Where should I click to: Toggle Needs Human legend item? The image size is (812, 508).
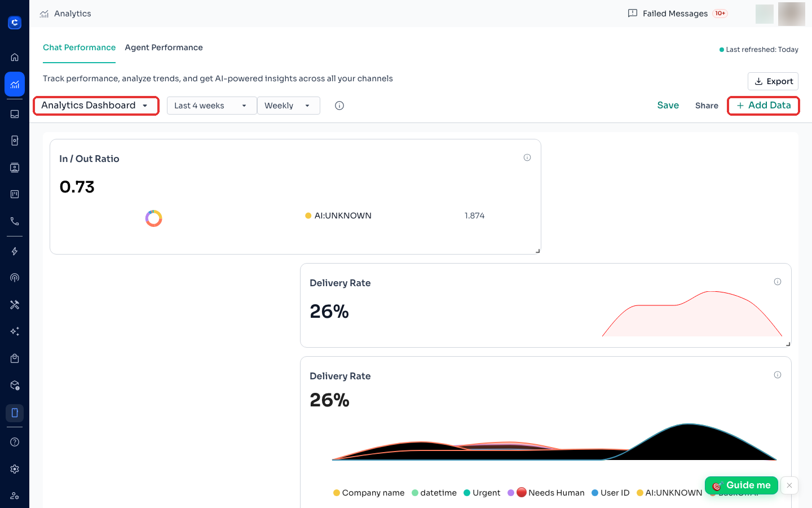[546, 493]
